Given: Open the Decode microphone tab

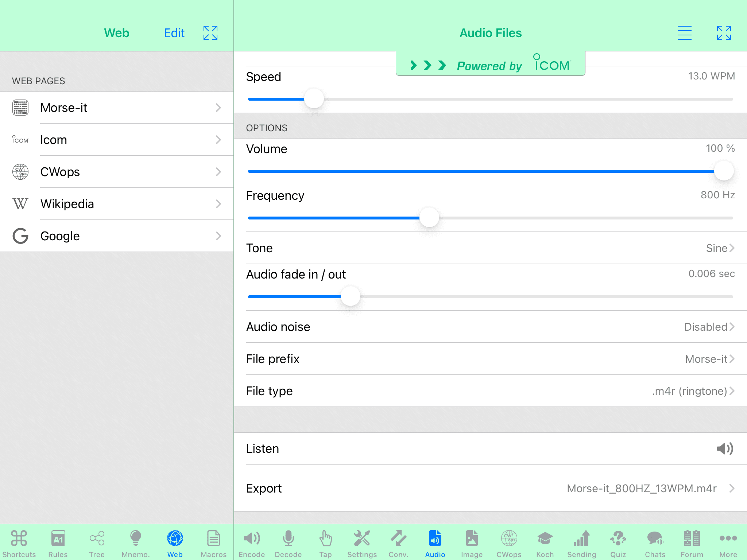Looking at the screenshot, I should click(288, 544).
